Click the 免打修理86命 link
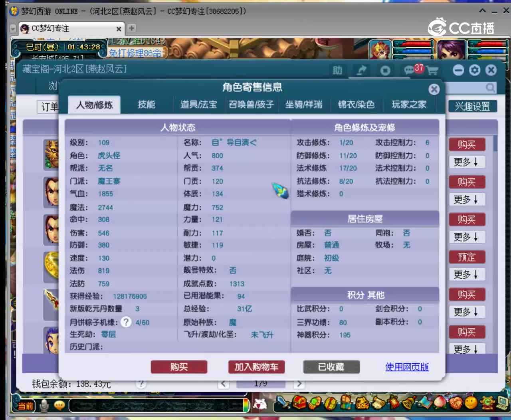 coord(135,53)
